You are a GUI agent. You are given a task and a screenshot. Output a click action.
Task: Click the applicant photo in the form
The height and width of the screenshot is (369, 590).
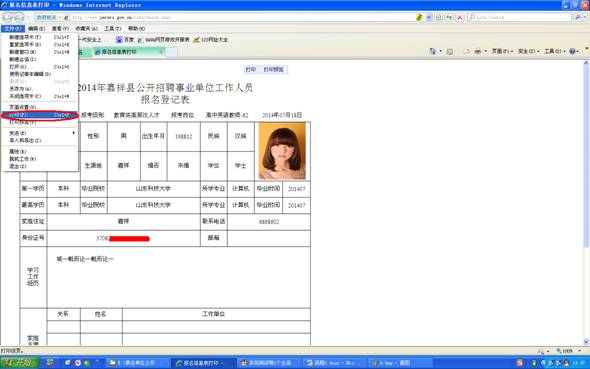coord(282,151)
